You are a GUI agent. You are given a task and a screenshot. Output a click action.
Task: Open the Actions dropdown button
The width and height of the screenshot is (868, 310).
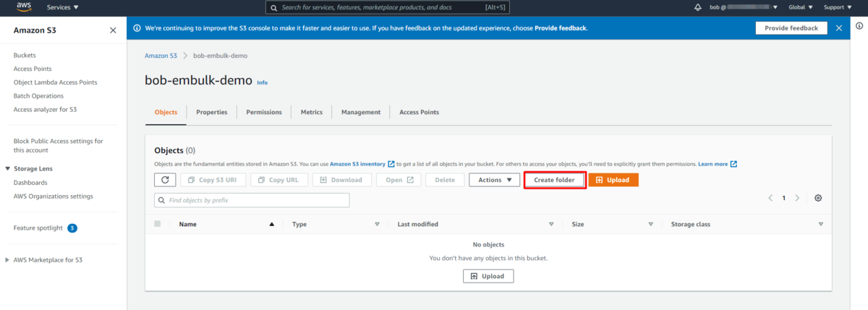494,180
